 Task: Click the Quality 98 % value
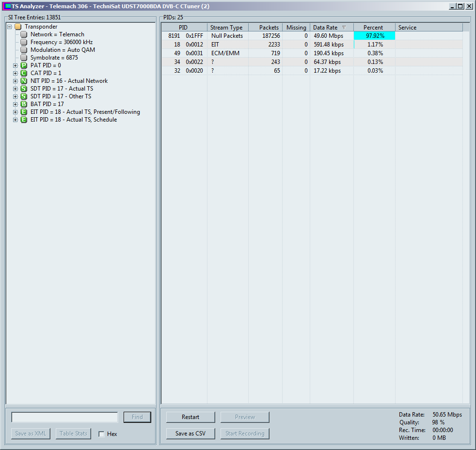[438, 422]
